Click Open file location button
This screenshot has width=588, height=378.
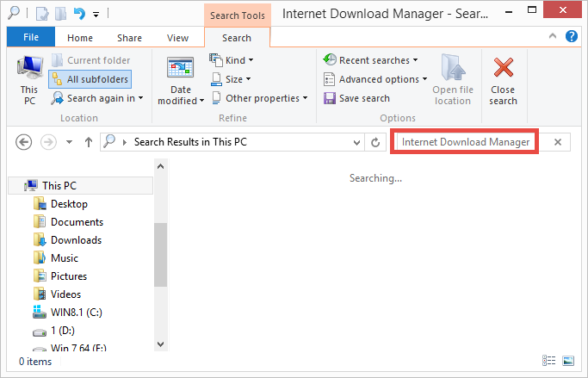453,80
